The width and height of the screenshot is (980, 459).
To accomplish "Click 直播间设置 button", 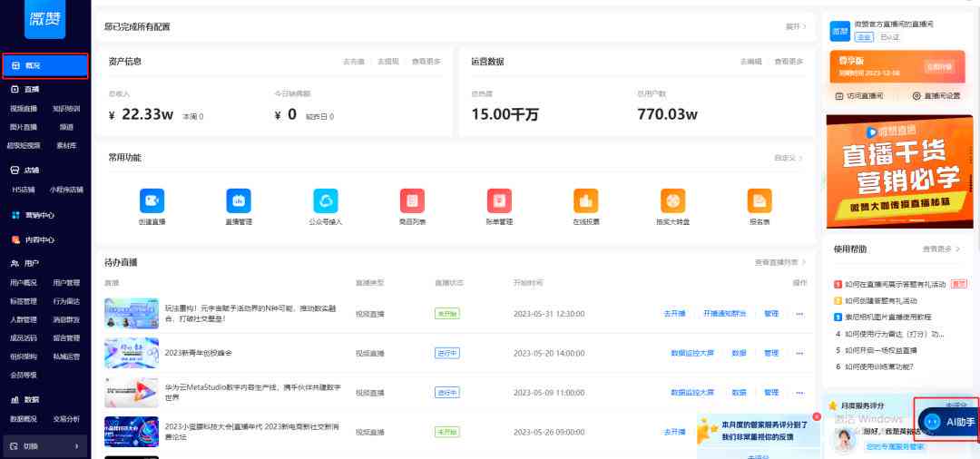I will tap(936, 96).
